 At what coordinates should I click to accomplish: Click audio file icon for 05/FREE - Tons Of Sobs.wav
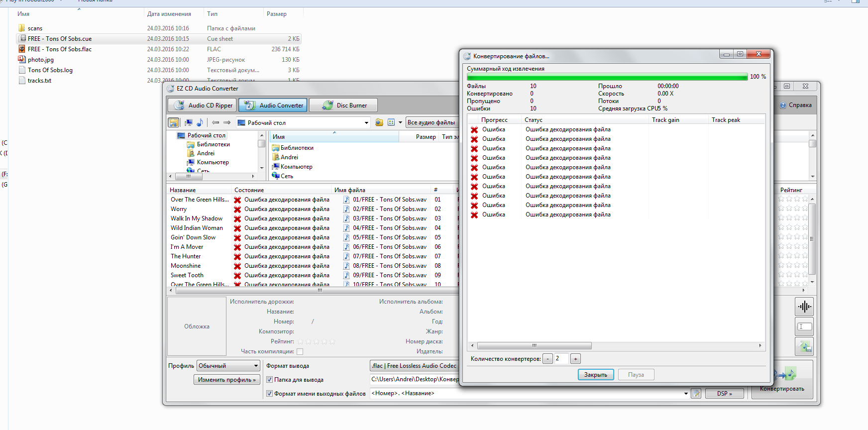click(346, 238)
